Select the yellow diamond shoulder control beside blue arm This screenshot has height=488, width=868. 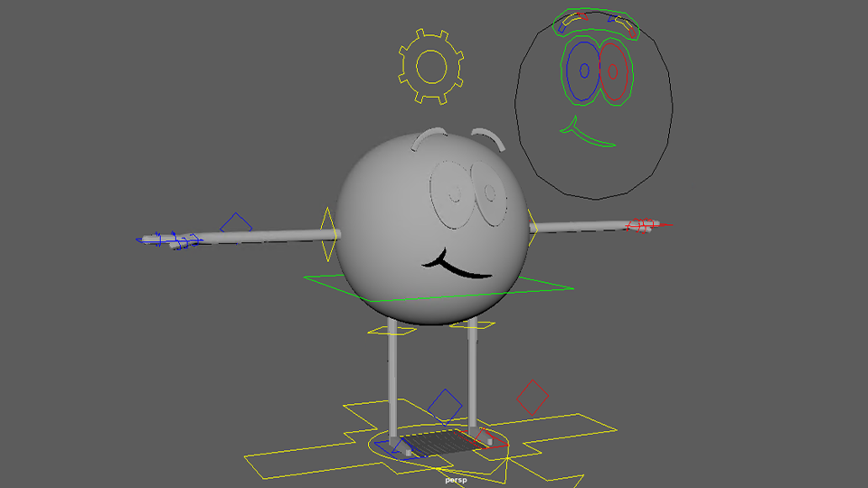pos(329,235)
